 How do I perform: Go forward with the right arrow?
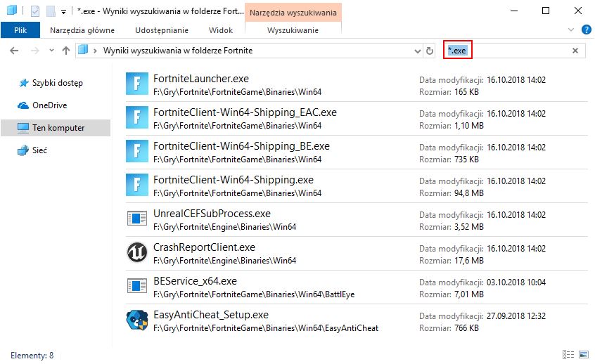pos(35,51)
